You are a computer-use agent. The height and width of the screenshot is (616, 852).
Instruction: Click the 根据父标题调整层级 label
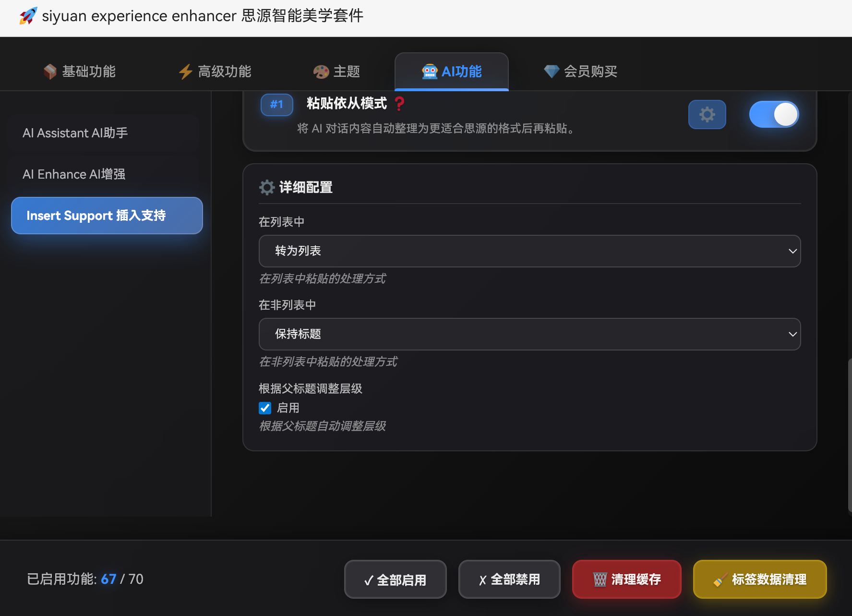click(311, 388)
